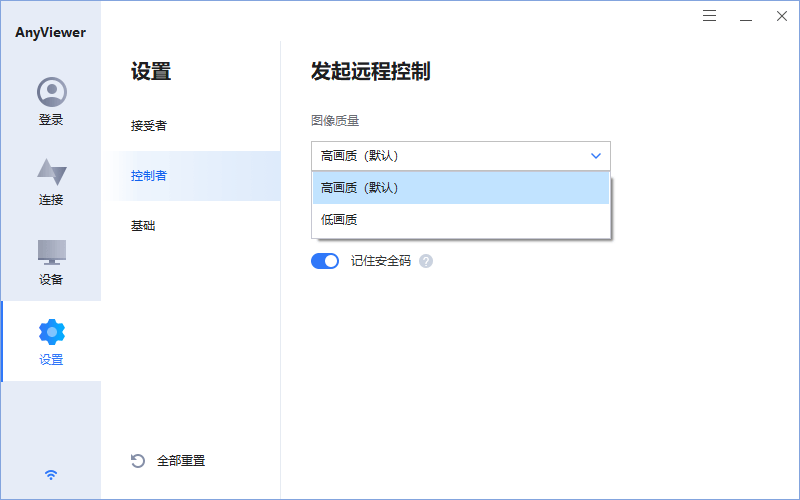Open the hamburger menu in title bar
Screen dimensions: 800x500
coord(709,16)
